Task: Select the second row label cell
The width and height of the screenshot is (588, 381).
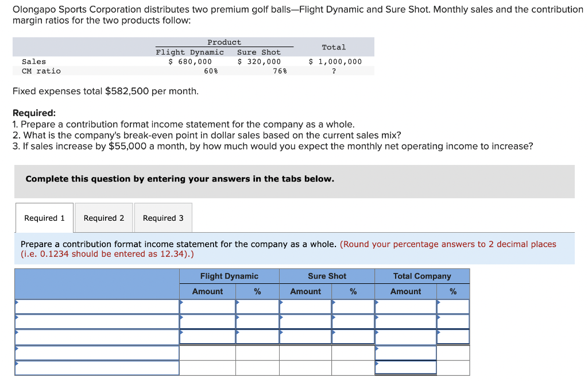Action: coord(97,322)
